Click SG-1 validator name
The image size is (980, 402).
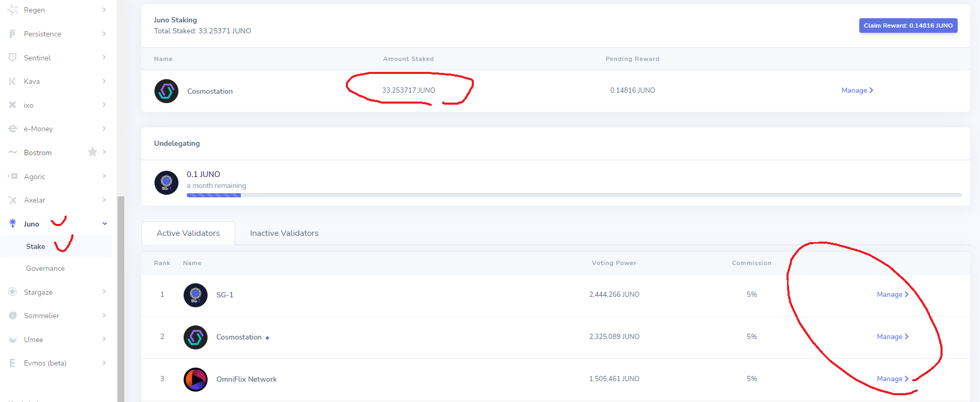click(225, 295)
